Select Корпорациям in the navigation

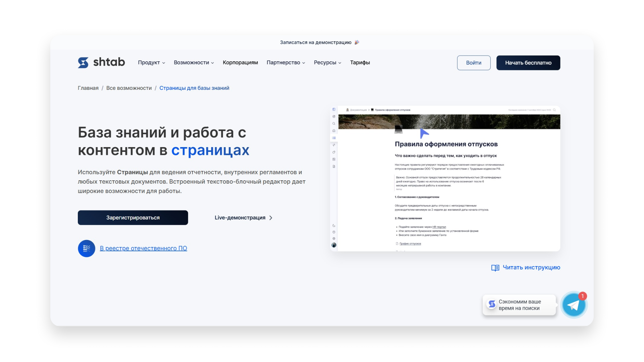[x=240, y=62]
